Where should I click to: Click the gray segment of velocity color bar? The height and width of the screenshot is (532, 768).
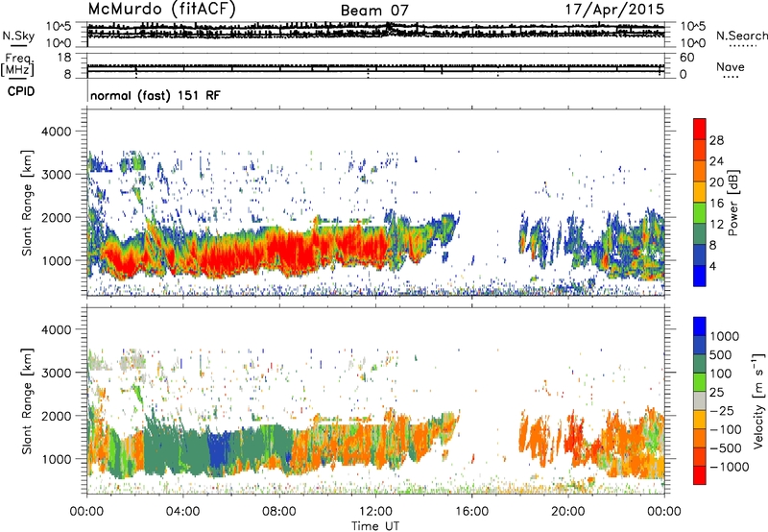(700, 401)
